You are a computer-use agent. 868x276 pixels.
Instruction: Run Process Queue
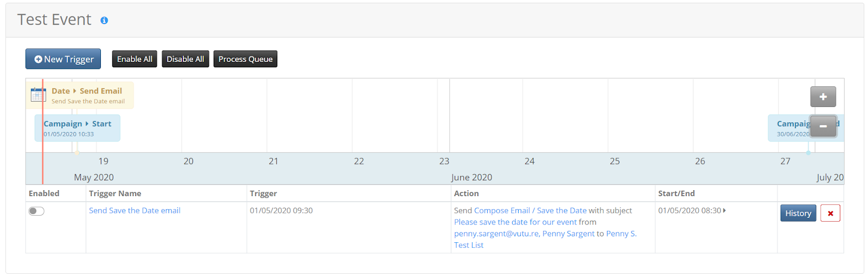click(x=245, y=59)
